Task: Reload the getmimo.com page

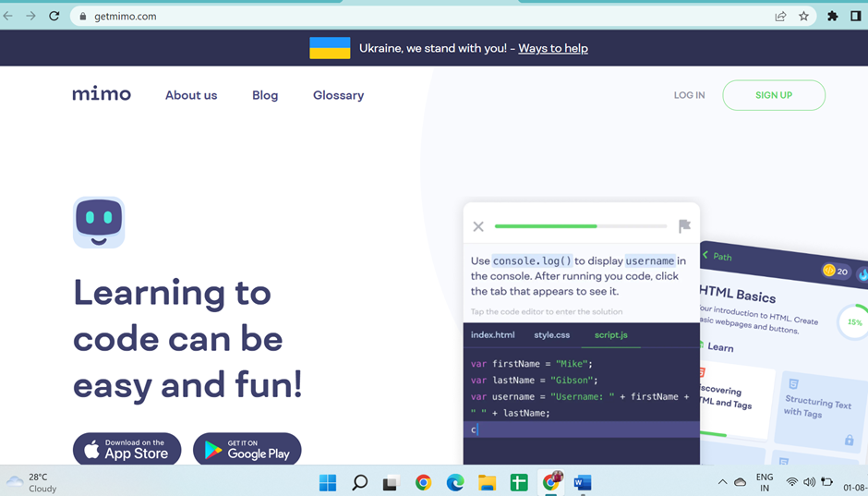Action: [54, 16]
